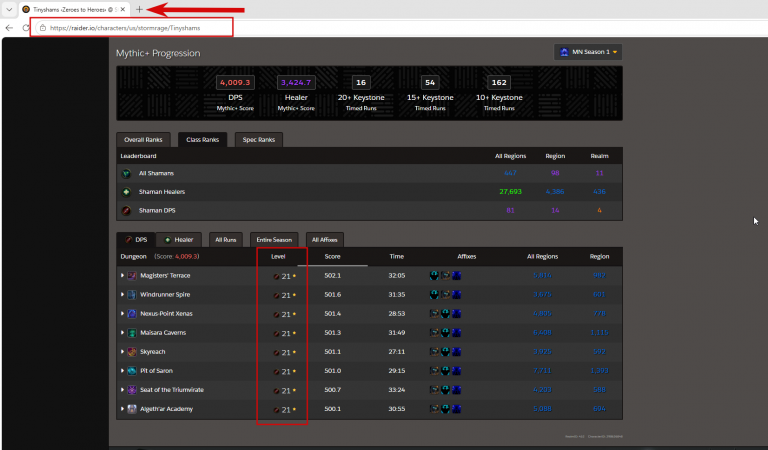Image resolution: width=768 pixels, height=450 pixels.
Task: Click the last affix icon on Windrunner Spire
Action: [x=456, y=295]
